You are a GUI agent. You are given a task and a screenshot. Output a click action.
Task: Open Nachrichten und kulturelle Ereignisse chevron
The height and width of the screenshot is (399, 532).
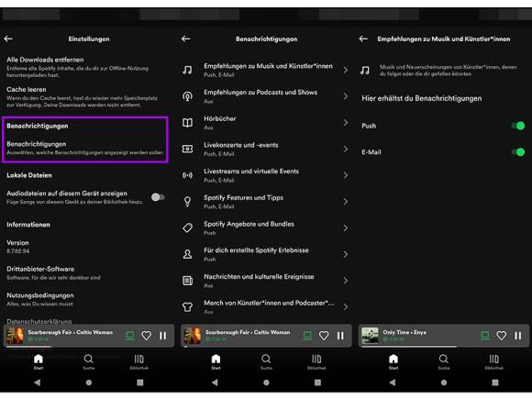pyautogui.click(x=346, y=281)
